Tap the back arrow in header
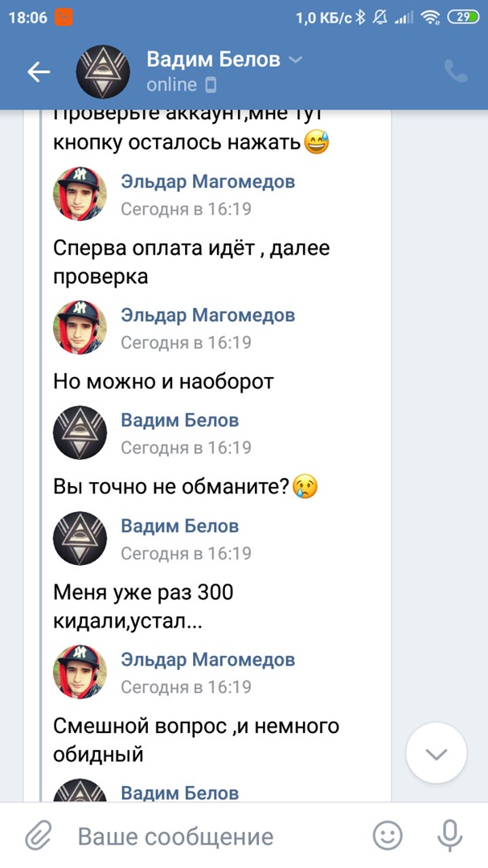The width and height of the screenshot is (488, 868). coord(39,72)
